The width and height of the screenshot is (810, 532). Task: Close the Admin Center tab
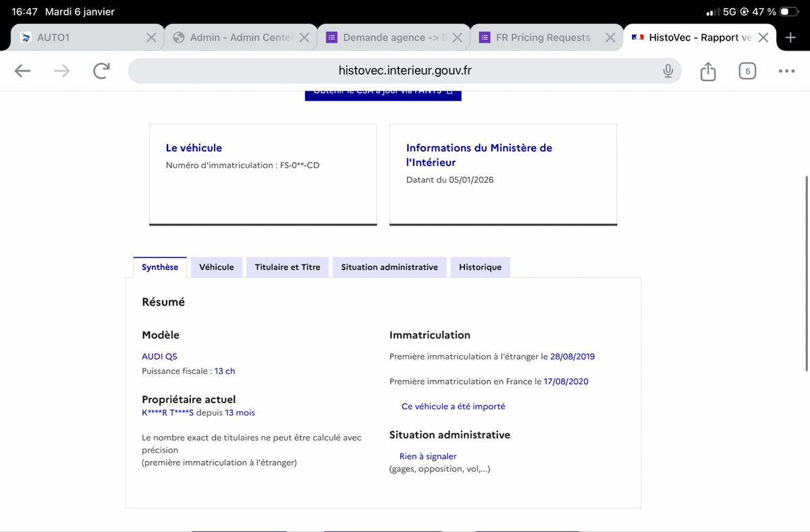[304, 38]
